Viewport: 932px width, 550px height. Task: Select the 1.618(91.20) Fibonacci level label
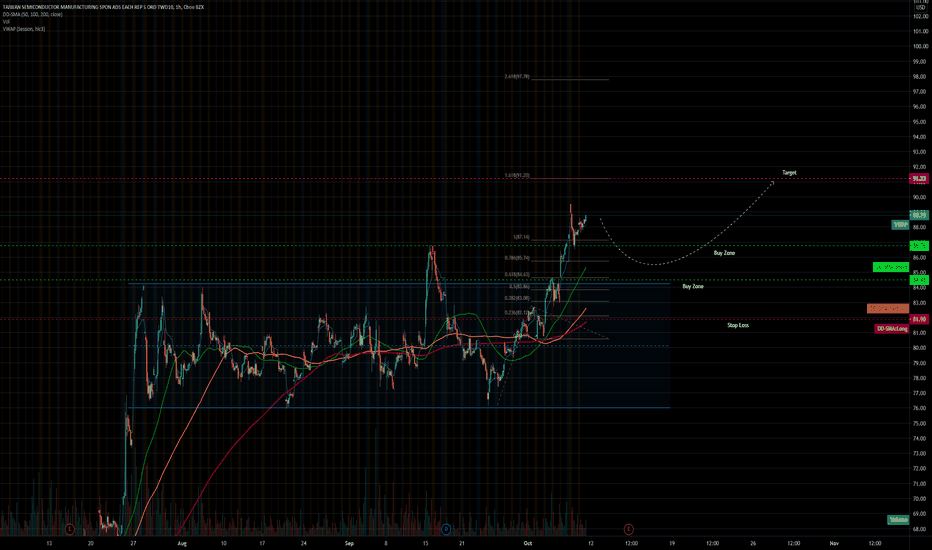[517, 175]
